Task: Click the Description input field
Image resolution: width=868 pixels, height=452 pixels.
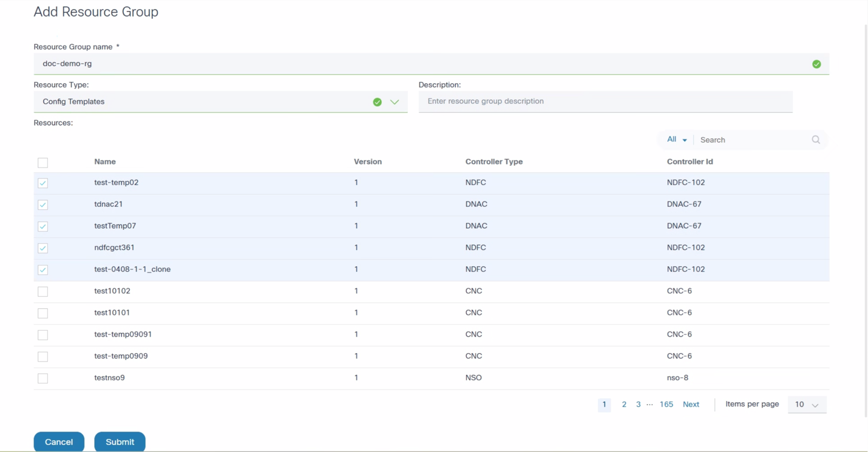Action: click(x=605, y=101)
